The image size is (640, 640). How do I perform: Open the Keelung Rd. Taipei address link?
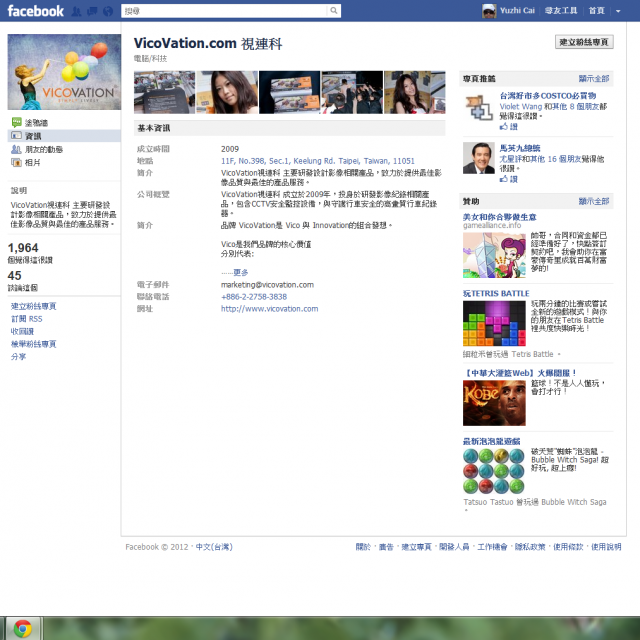click(318, 161)
